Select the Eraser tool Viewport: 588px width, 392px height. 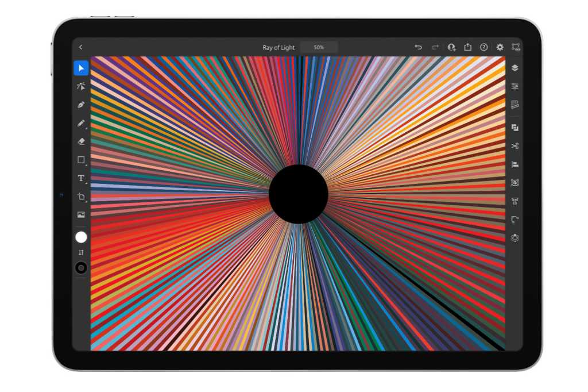pos(81,141)
